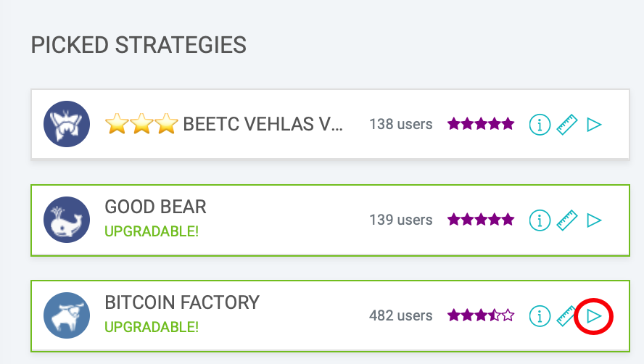Start the BEETC VEHLAS strategy play icon

point(594,125)
